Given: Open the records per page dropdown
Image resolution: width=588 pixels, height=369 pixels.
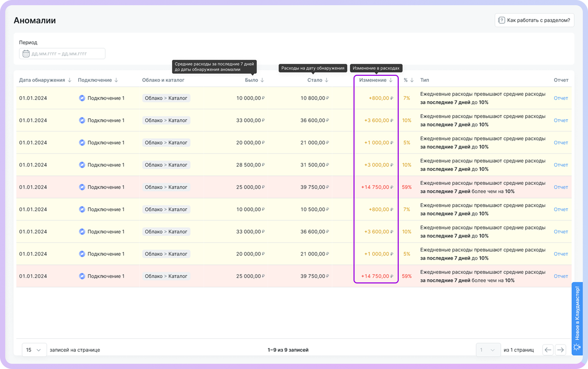Looking at the screenshot, I should coord(34,350).
